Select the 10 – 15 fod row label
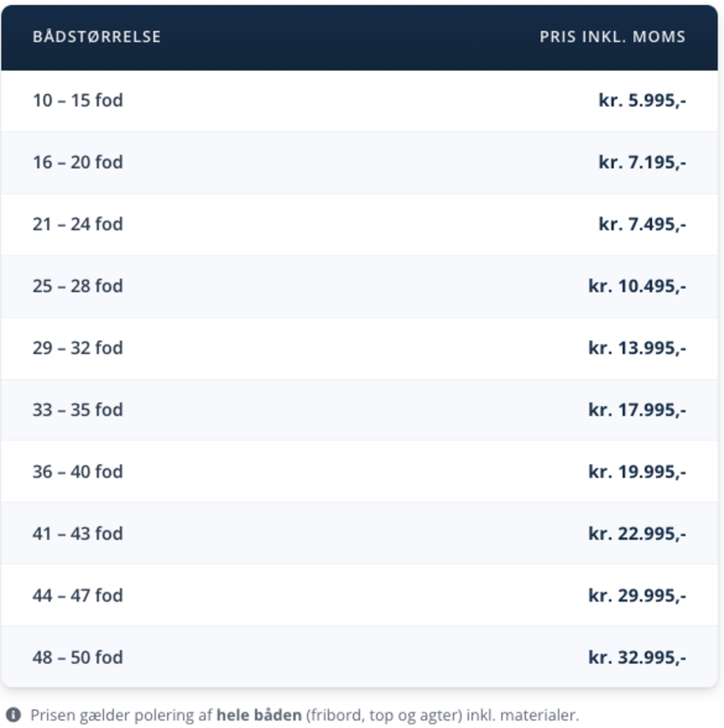This screenshot has height=728, width=724. (x=77, y=101)
